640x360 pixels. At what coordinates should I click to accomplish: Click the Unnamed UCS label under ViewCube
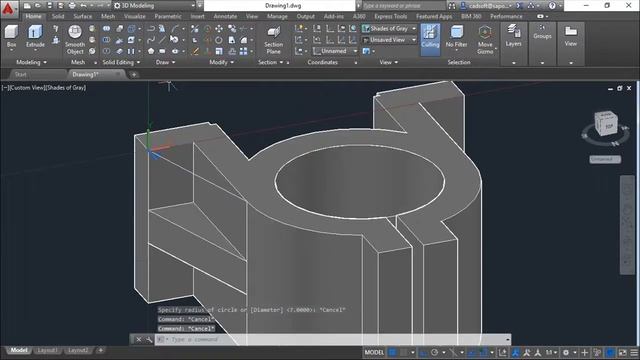coord(605,159)
